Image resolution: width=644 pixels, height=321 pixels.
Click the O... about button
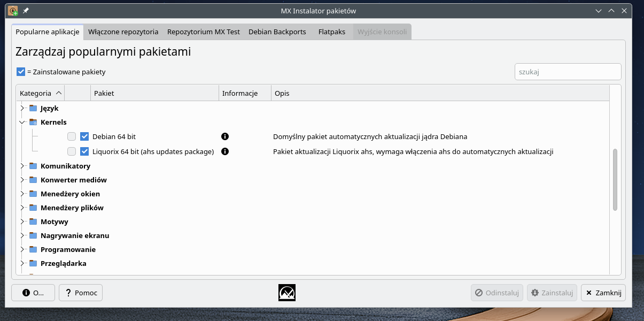tap(33, 293)
